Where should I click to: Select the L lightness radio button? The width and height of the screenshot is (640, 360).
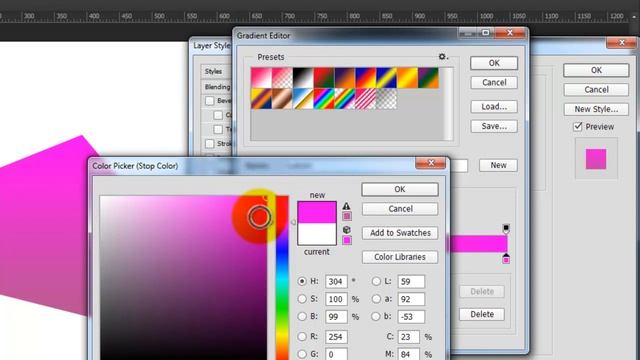tap(376, 281)
